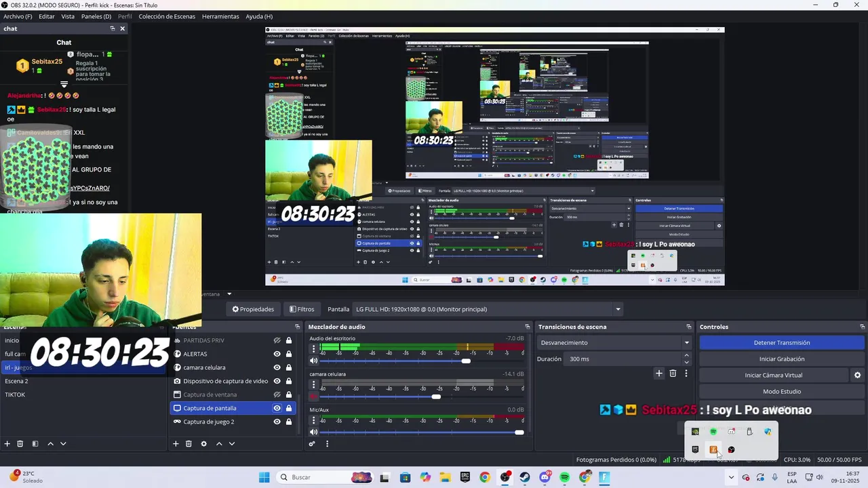Image resolution: width=868 pixels, height=488 pixels.
Task: Increase Duración with up arrow
Action: click(686, 355)
